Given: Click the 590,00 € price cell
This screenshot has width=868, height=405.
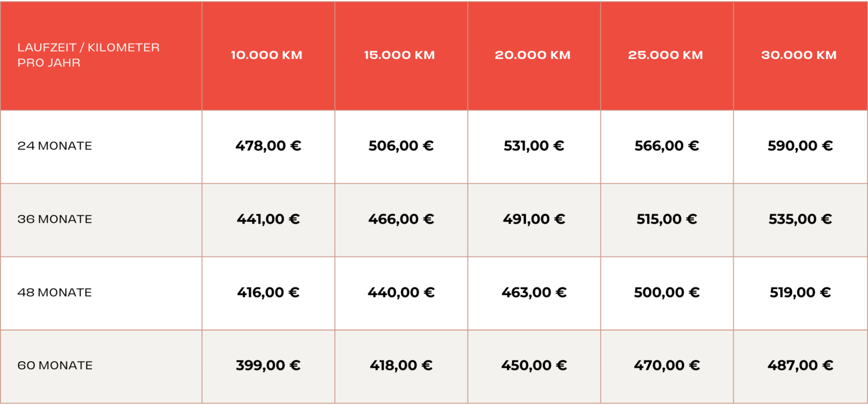Looking at the screenshot, I should tap(800, 146).
